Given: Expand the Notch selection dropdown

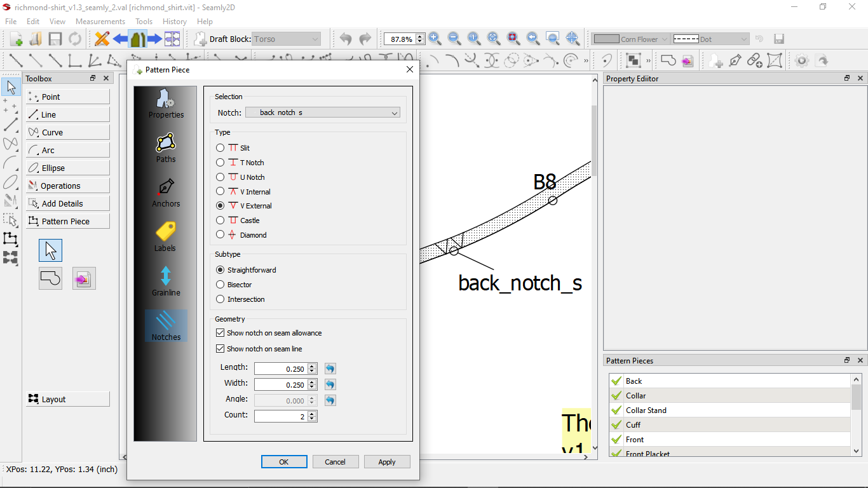Looking at the screenshot, I should click(x=323, y=112).
